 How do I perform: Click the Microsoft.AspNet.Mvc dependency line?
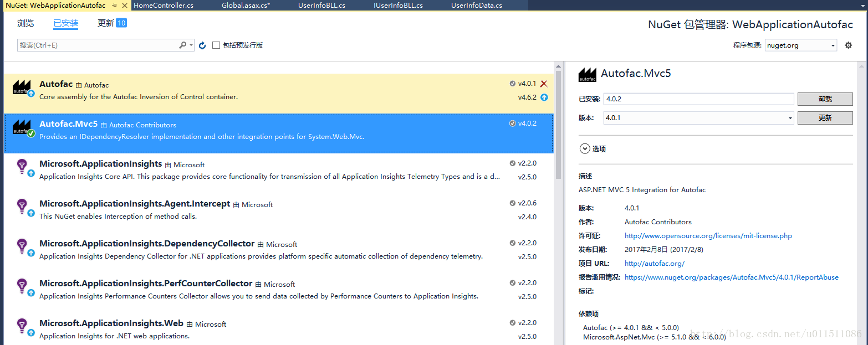point(654,337)
